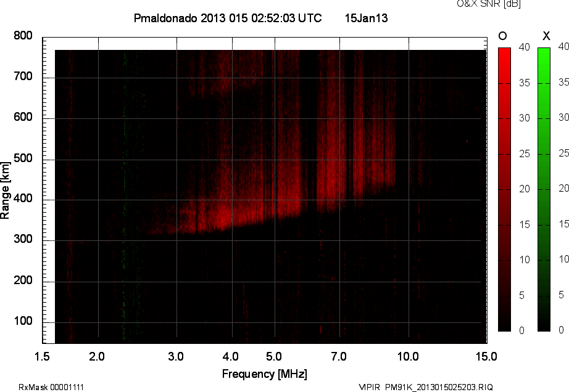Click the 10 value on the O colorbar
The height and width of the screenshot is (392, 569).
[525, 260]
